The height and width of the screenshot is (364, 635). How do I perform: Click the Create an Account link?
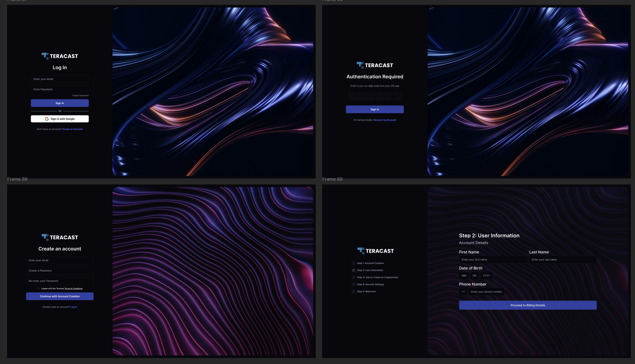click(x=73, y=129)
